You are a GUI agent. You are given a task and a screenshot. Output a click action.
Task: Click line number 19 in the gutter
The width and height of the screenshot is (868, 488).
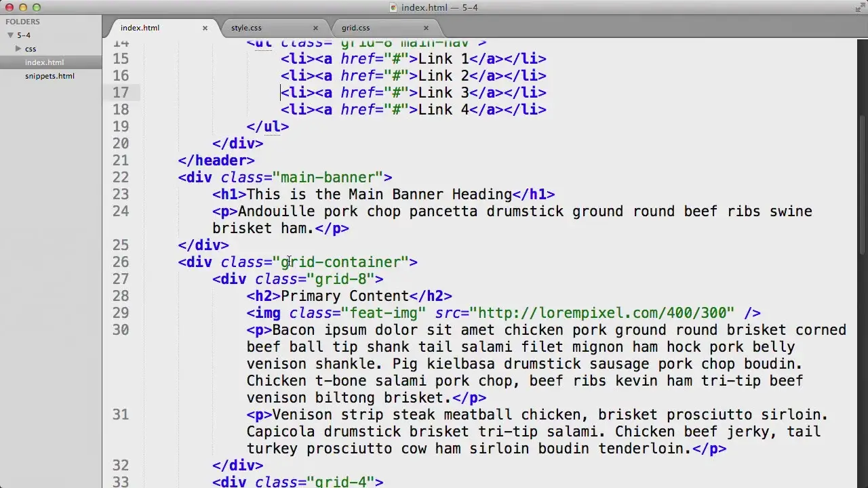(121, 127)
